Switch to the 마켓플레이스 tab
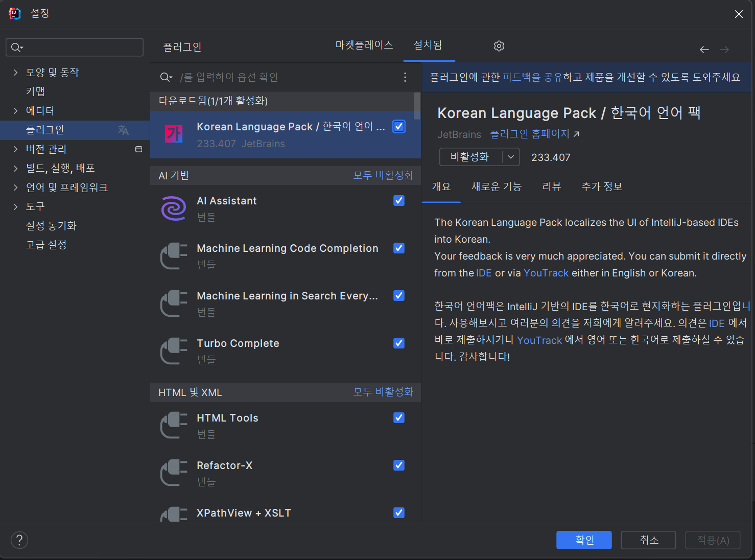Viewport: 755px width, 560px height. (364, 45)
